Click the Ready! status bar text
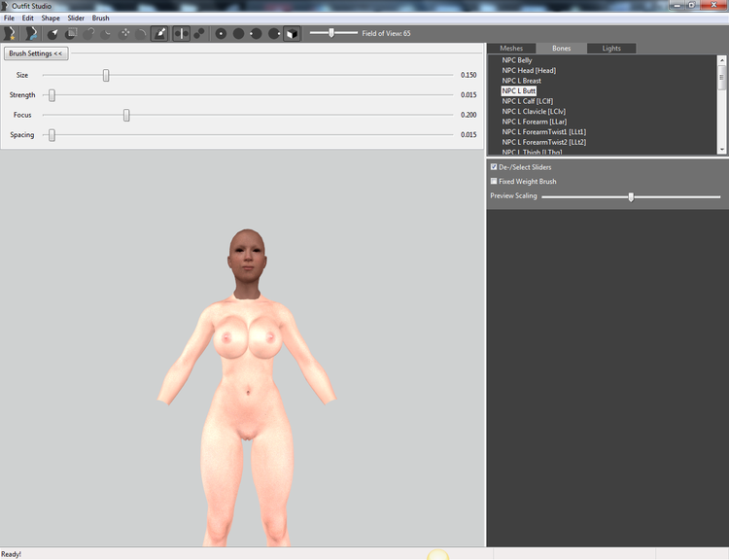 (11, 554)
